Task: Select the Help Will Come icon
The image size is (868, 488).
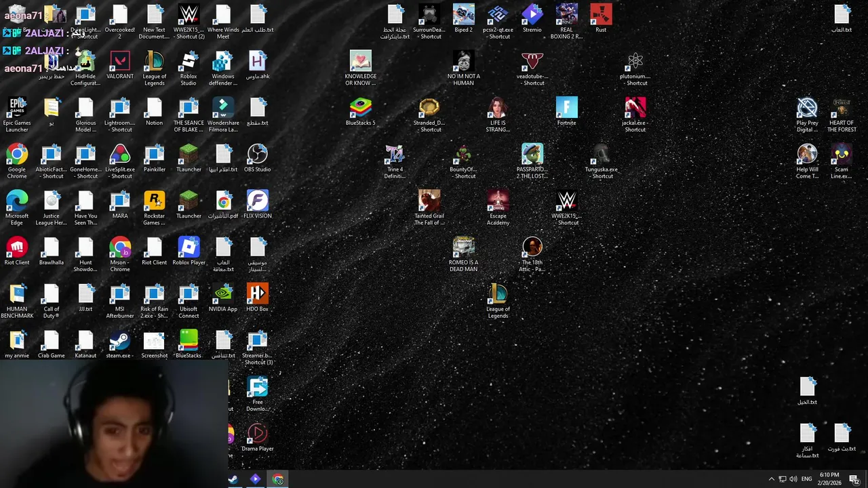Action: point(807,161)
